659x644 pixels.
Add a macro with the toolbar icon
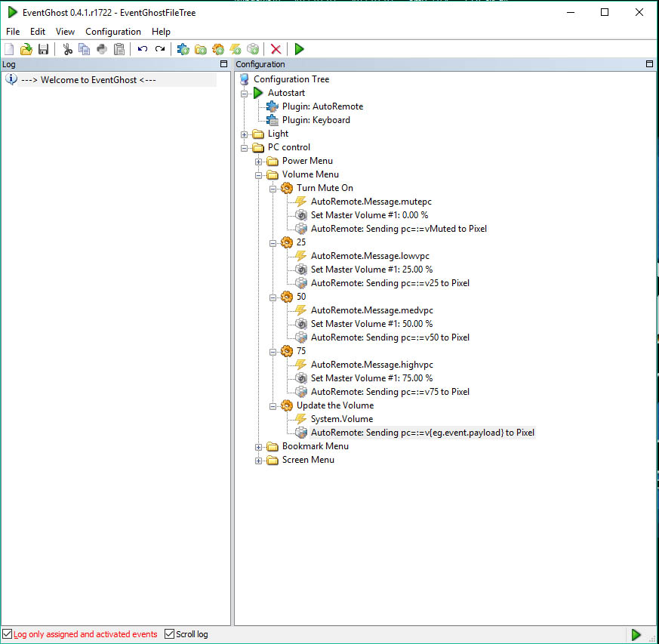(218, 49)
